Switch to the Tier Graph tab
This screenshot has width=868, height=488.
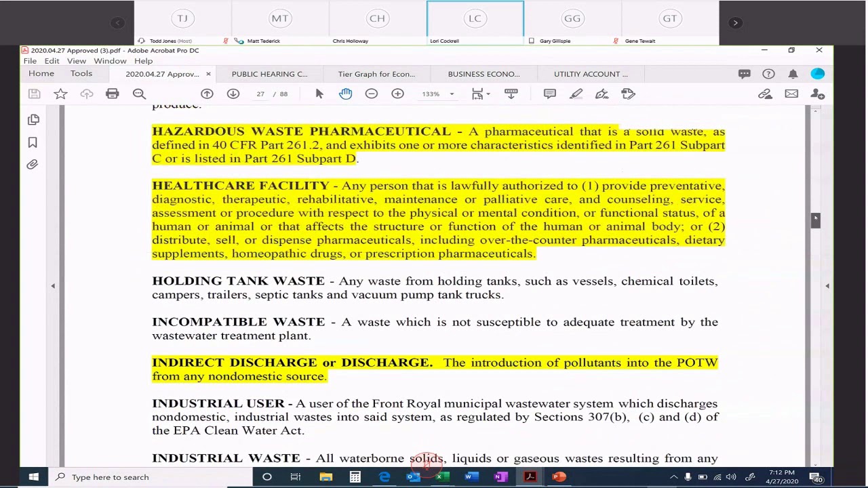(x=376, y=74)
